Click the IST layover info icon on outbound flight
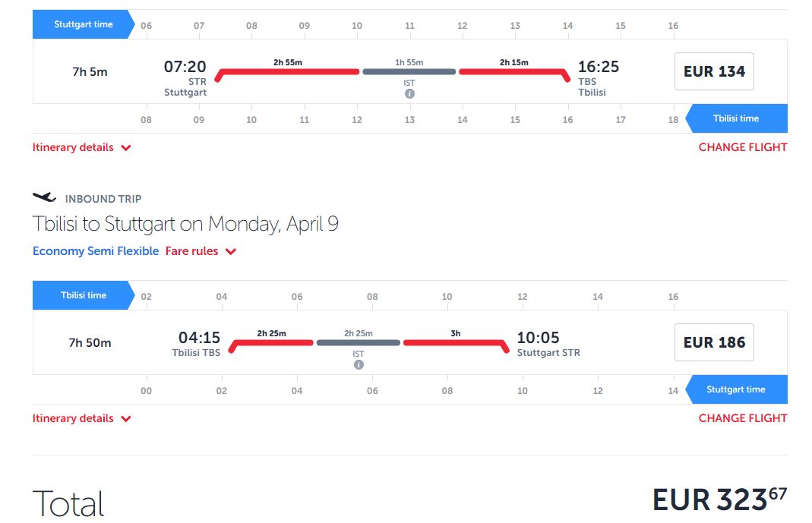Image resolution: width=812 pixels, height=523 pixels. click(409, 94)
